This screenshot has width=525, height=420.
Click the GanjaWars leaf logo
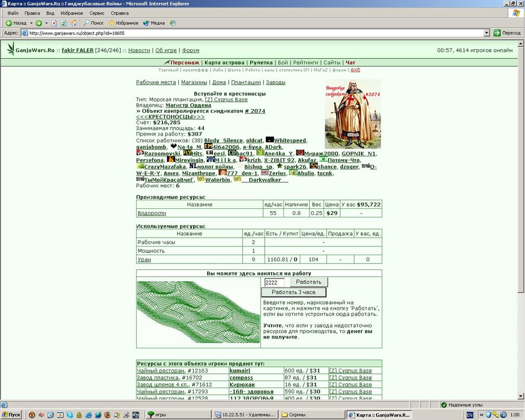coord(11,49)
